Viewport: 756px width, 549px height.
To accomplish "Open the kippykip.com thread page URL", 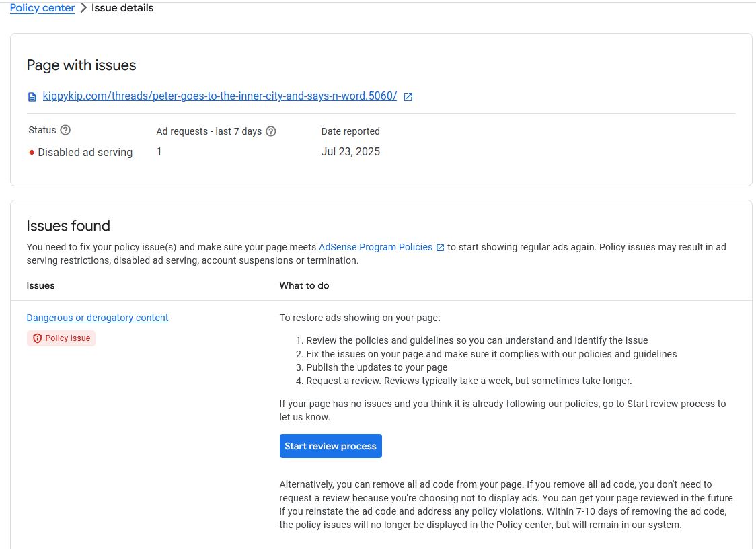I will point(219,96).
